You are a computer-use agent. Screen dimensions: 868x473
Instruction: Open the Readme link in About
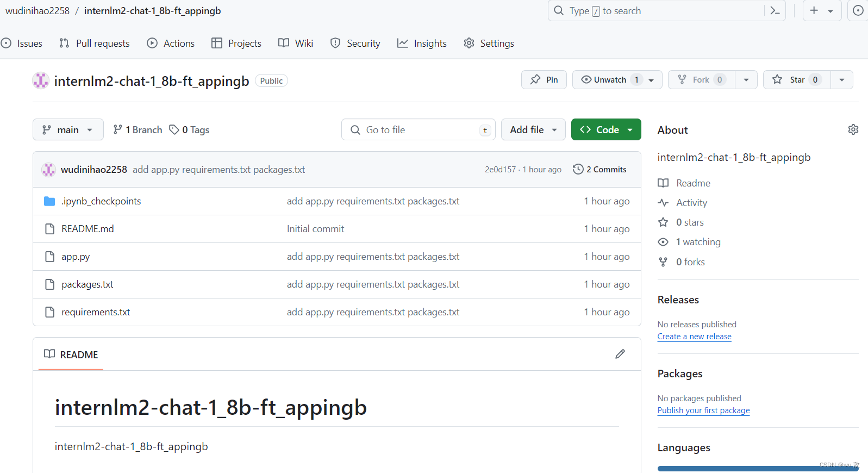[684, 183]
